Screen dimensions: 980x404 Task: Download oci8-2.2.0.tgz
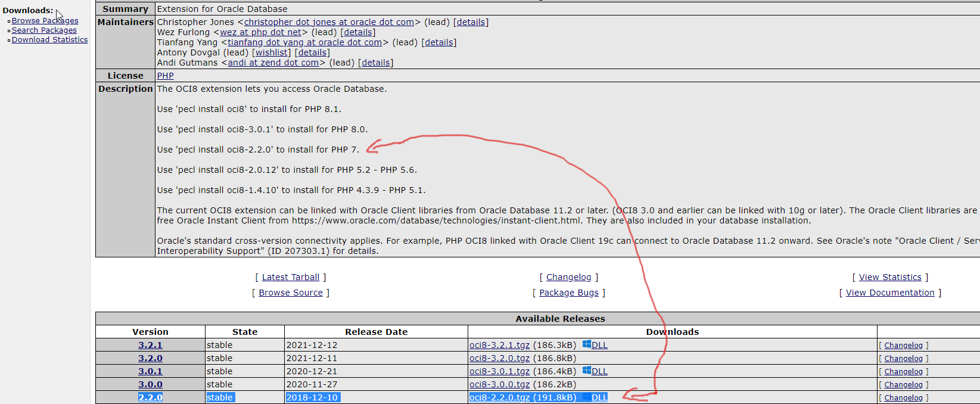point(499,397)
